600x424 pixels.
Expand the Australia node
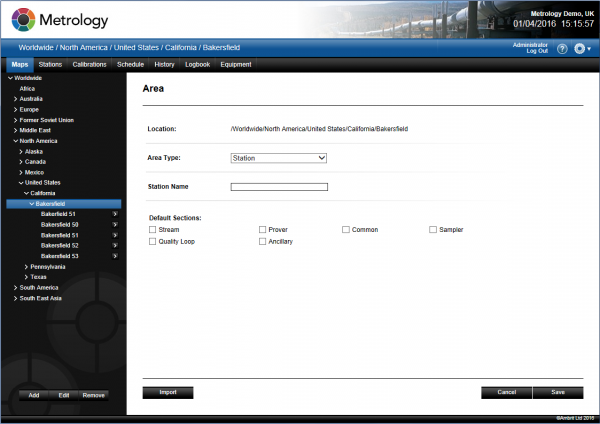[16, 99]
